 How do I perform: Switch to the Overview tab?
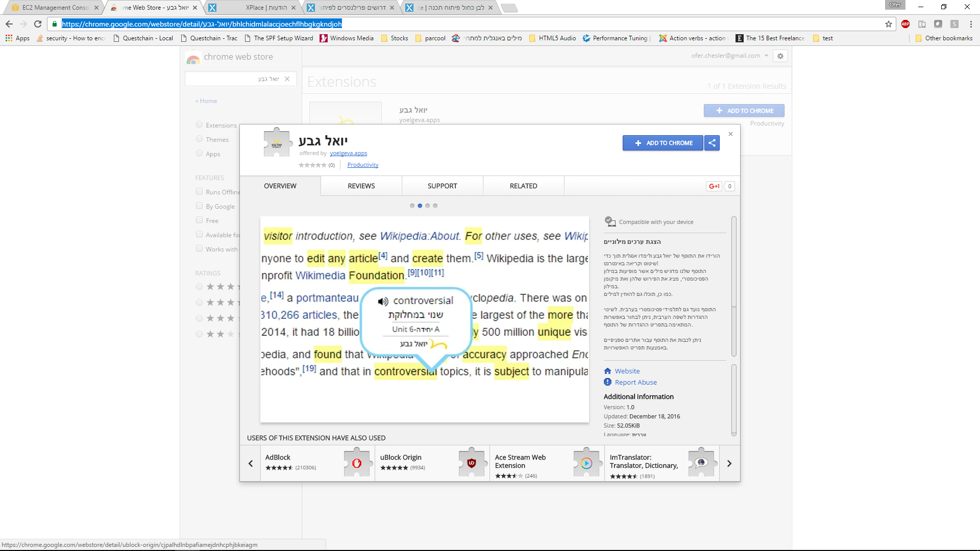click(x=280, y=186)
